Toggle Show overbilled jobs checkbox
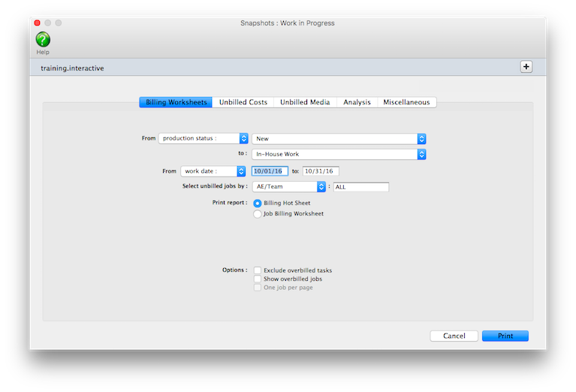The width and height of the screenshot is (576, 392). point(258,279)
